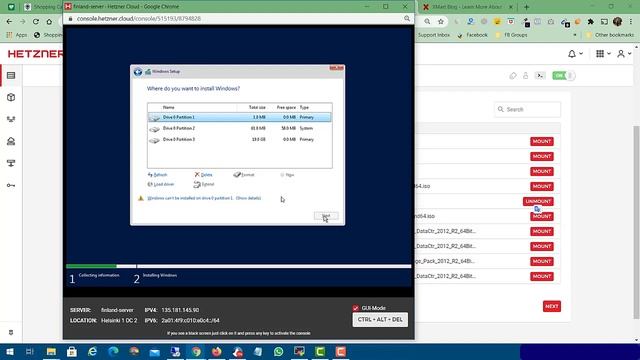640x360 pixels.
Task: Open WhatsApp from the taskbar
Action: click(279, 351)
